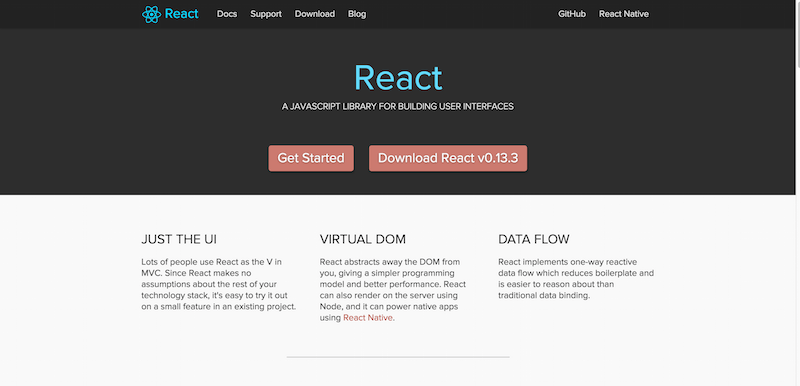
Task: Click the large React hero title
Action: [398, 78]
